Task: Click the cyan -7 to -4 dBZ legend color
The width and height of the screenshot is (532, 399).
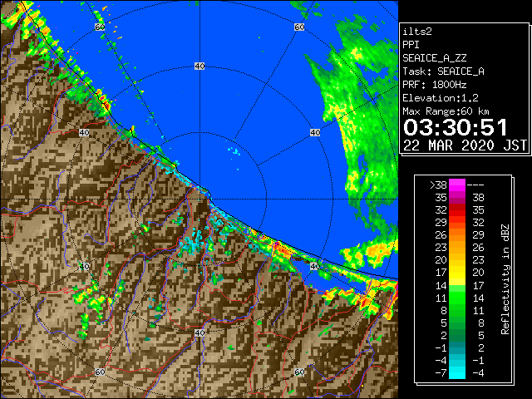Action: click(x=457, y=372)
